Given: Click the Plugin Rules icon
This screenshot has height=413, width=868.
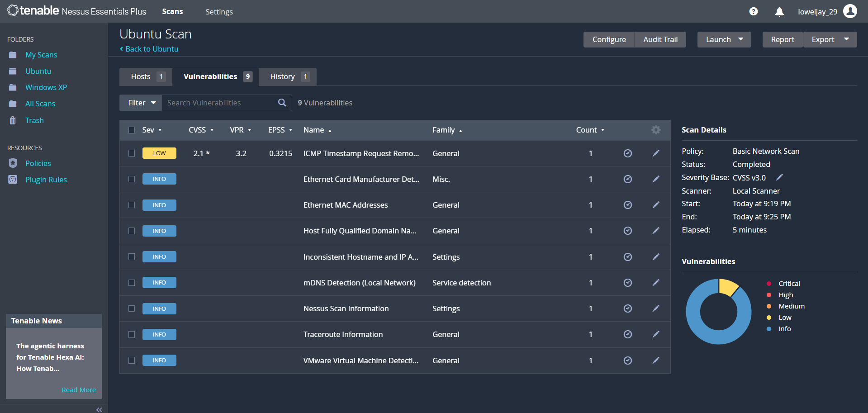Looking at the screenshot, I should (13, 180).
